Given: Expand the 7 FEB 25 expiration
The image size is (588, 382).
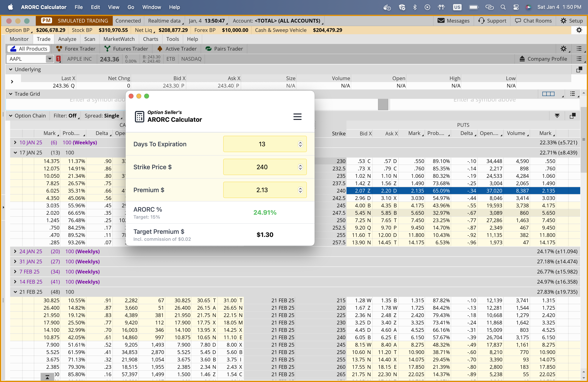Looking at the screenshot, I should [x=15, y=272].
